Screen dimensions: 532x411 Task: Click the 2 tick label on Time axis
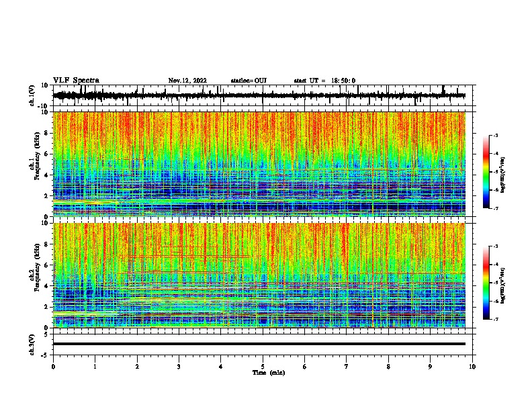(x=137, y=367)
